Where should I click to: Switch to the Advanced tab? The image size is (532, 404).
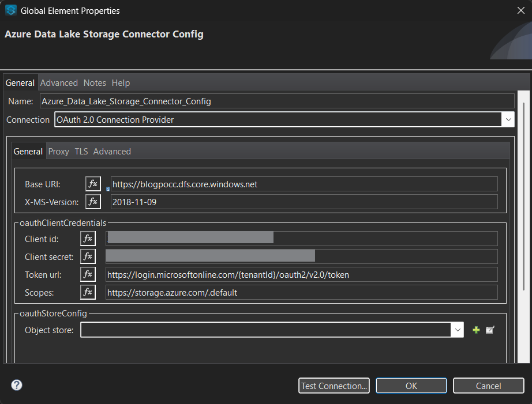coord(58,82)
